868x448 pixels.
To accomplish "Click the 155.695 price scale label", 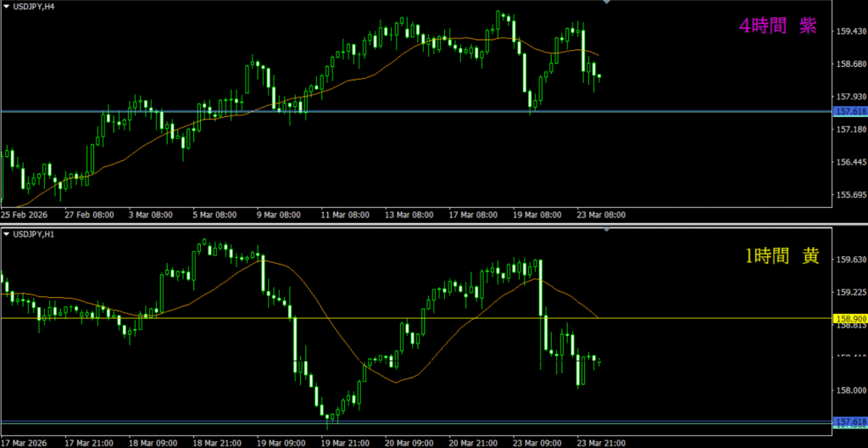I will click(x=850, y=195).
